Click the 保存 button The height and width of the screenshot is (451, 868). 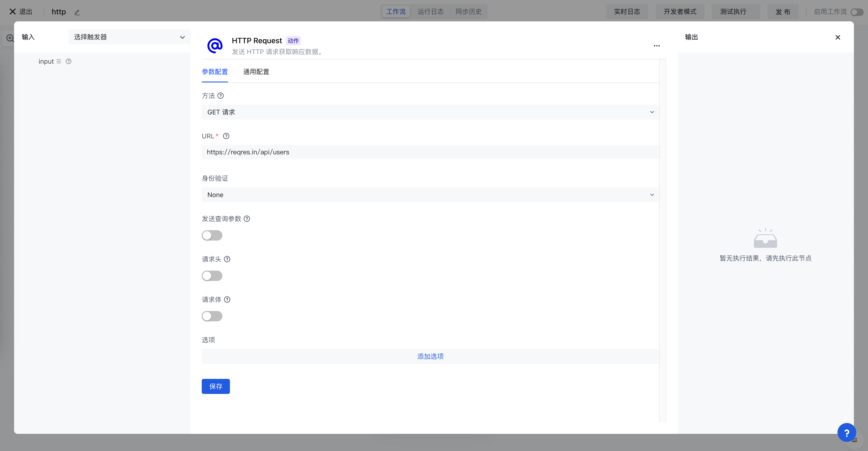pyautogui.click(x=216, y=386)
